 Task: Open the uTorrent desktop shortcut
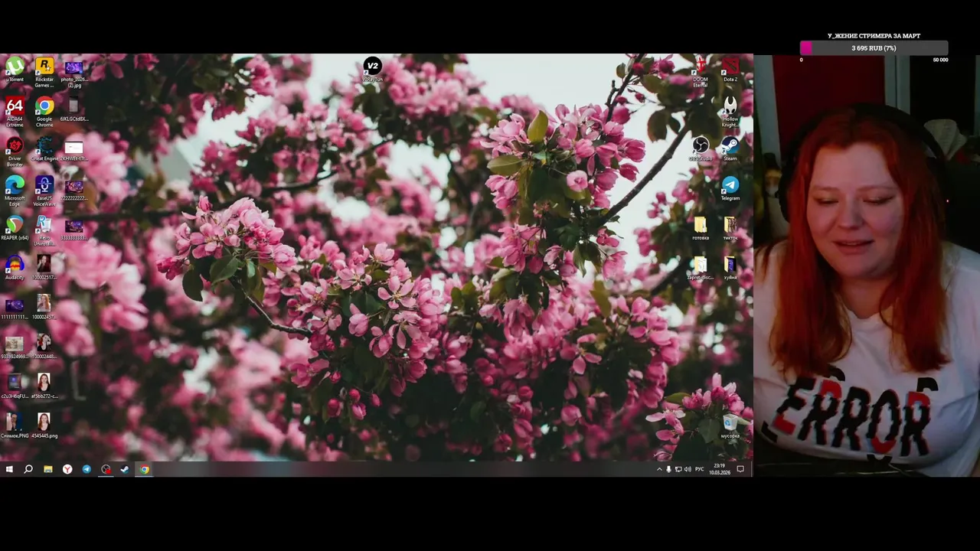(x=15, y=70)
